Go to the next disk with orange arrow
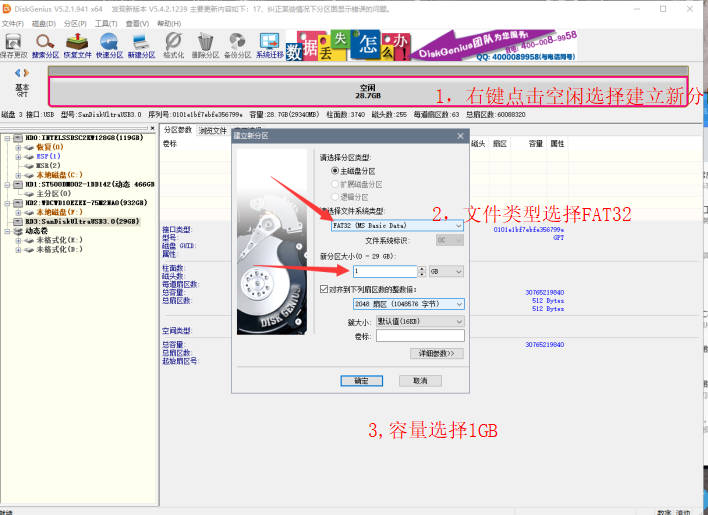Viewport: 708px width, 515px height. click(x=26, y=73)
